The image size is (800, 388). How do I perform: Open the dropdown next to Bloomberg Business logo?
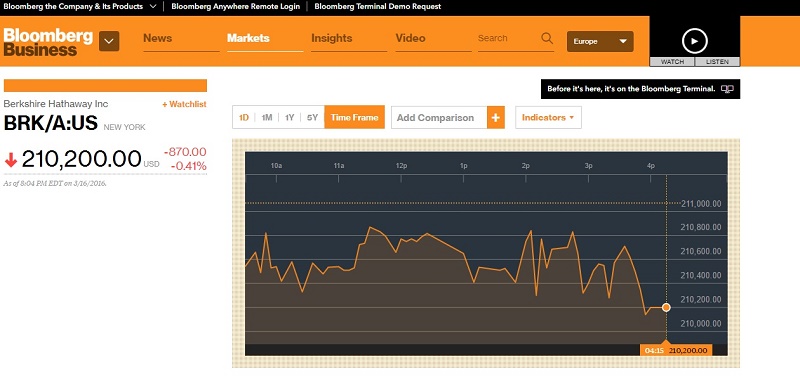point(109,41)
